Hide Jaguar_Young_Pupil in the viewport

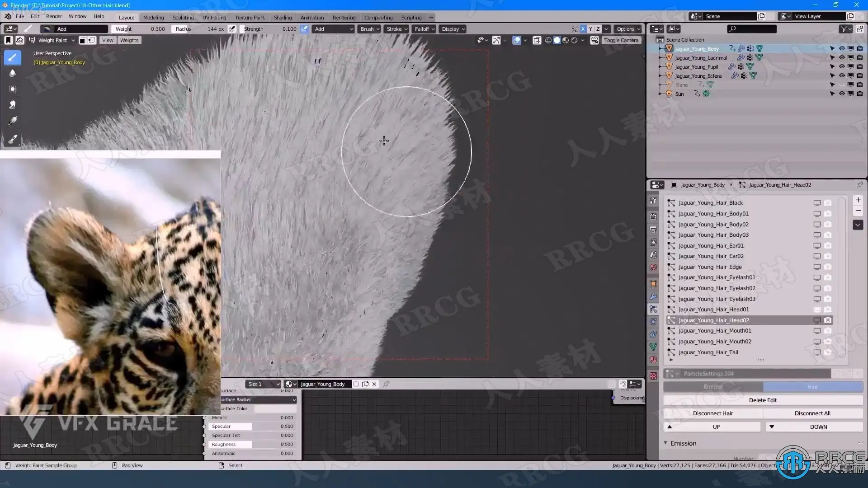tap(842, 67)
